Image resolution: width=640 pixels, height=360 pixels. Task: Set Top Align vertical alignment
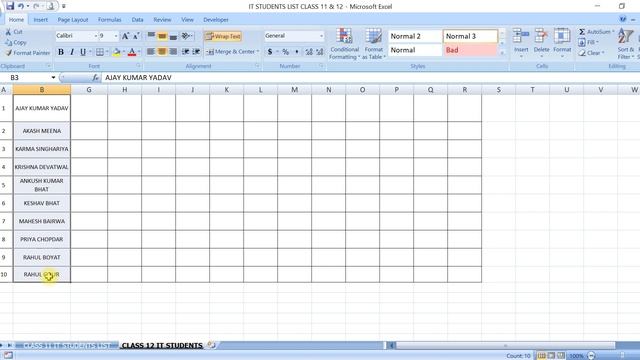point(151,36)
